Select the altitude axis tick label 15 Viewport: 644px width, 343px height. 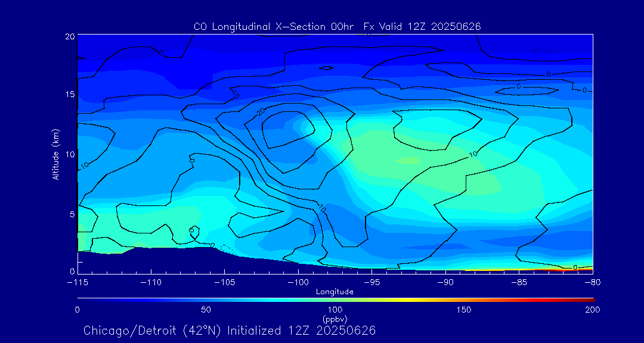(70, 94)
